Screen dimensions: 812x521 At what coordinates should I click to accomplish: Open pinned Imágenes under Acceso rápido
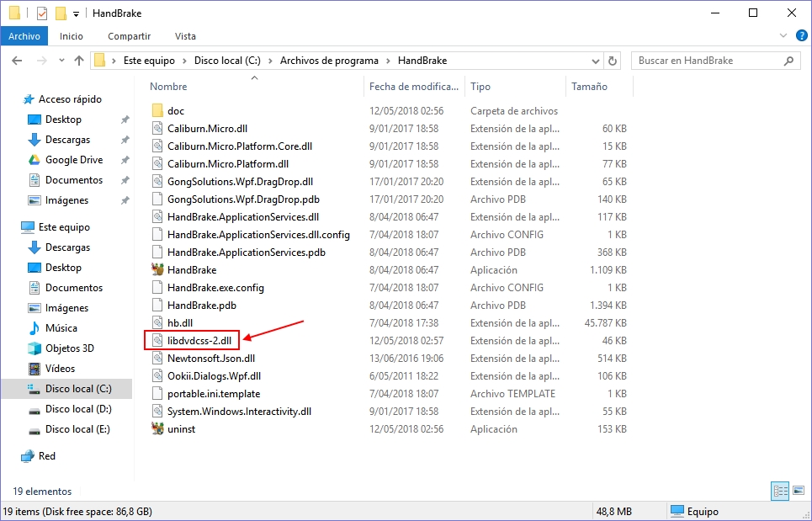(x=66, y=200)
